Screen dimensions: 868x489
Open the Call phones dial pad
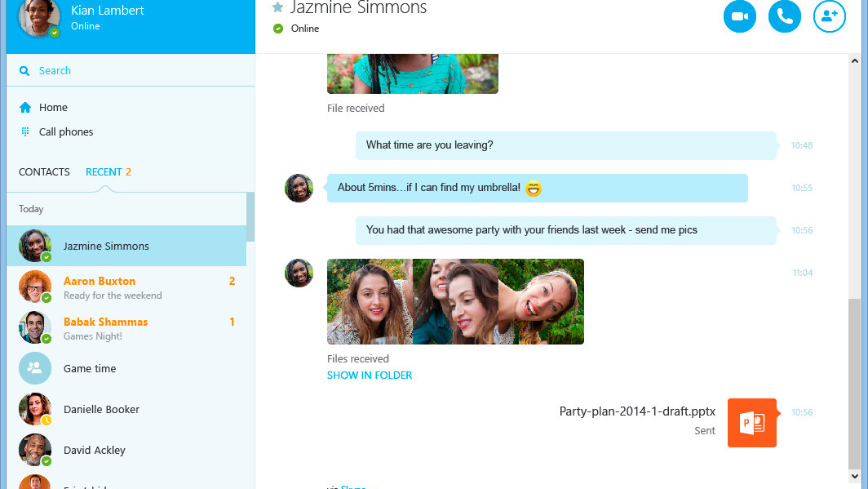tap(25, 132)
